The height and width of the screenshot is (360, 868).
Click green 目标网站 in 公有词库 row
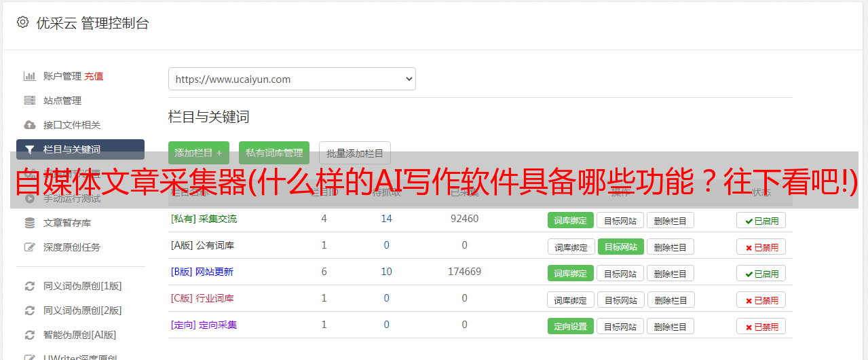pos(621,247)
